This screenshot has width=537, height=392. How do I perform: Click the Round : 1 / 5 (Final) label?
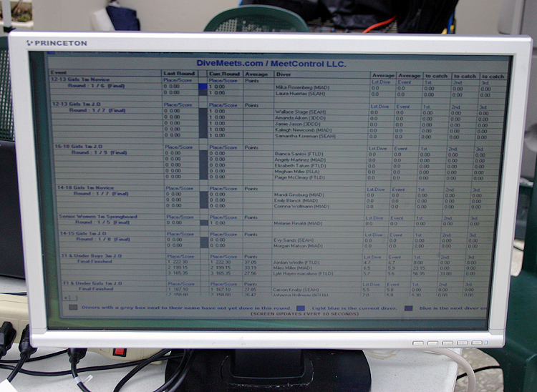click(102, 222)
